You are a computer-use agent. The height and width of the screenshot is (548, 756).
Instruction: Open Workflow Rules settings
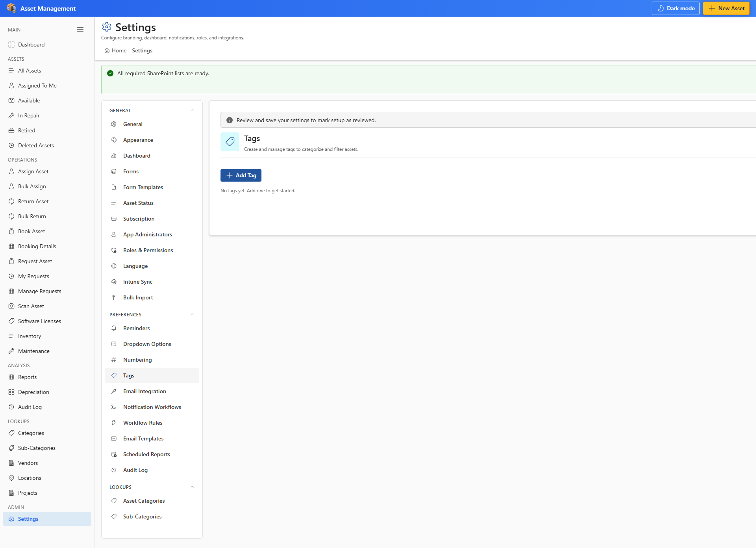point(152,423)
